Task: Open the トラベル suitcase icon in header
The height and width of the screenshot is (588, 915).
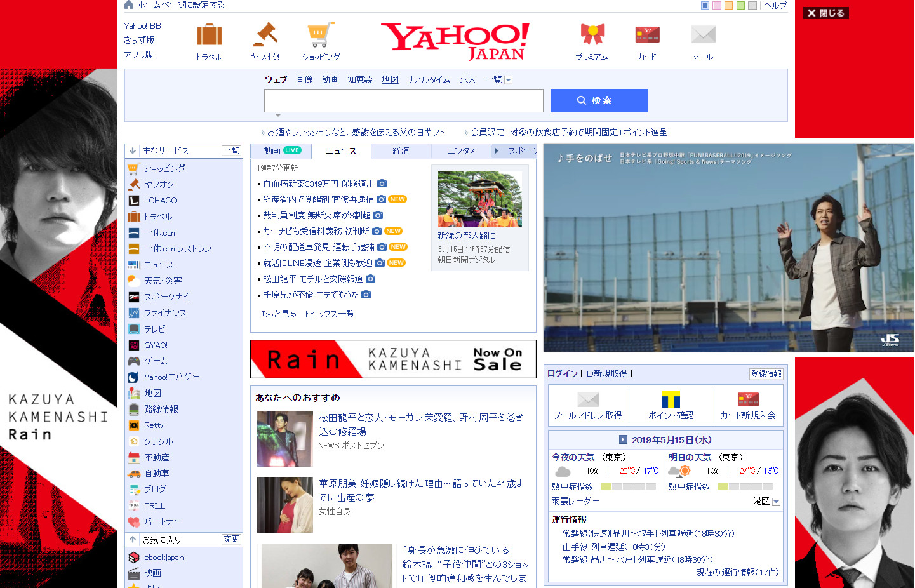Action: coord(209,34)
